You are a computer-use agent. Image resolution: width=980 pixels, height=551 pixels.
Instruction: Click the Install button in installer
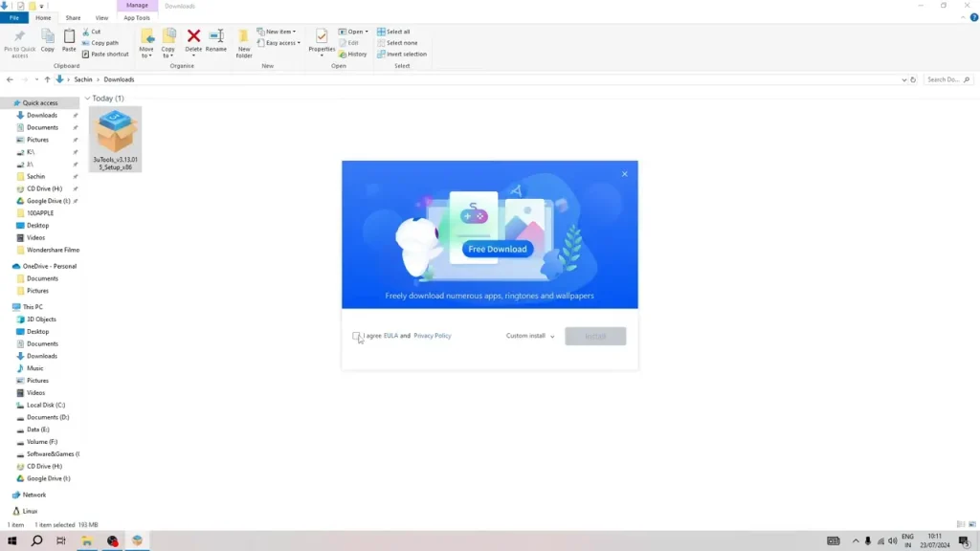pyautogui.click(x=595, y=336)
